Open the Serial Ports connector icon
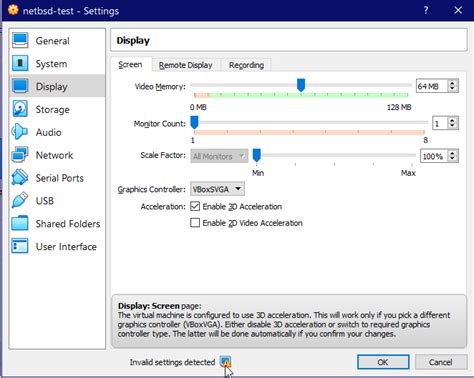 [x=20, y=177]
